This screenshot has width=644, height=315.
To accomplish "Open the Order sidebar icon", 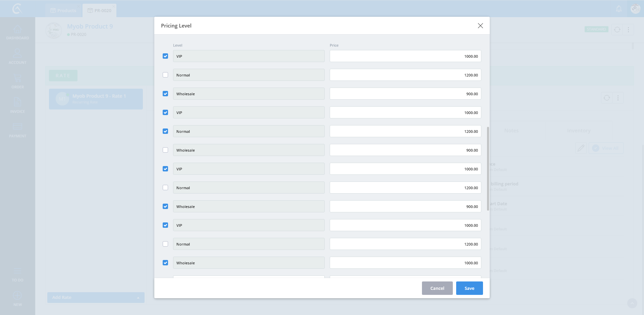I will pos(17,81).
